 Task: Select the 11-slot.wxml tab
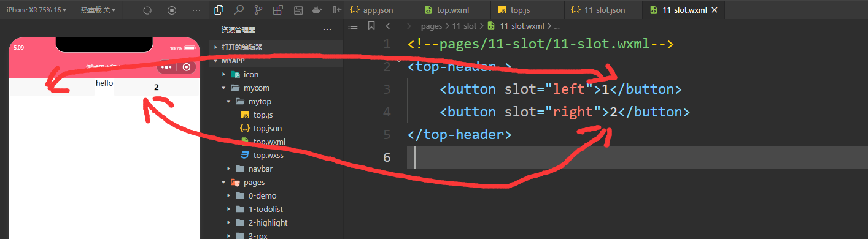coord(683,10)
